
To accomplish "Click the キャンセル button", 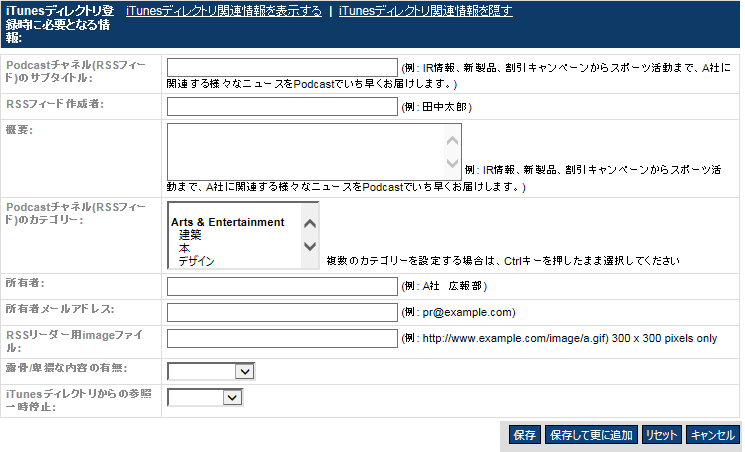I will tap(712, 435).
